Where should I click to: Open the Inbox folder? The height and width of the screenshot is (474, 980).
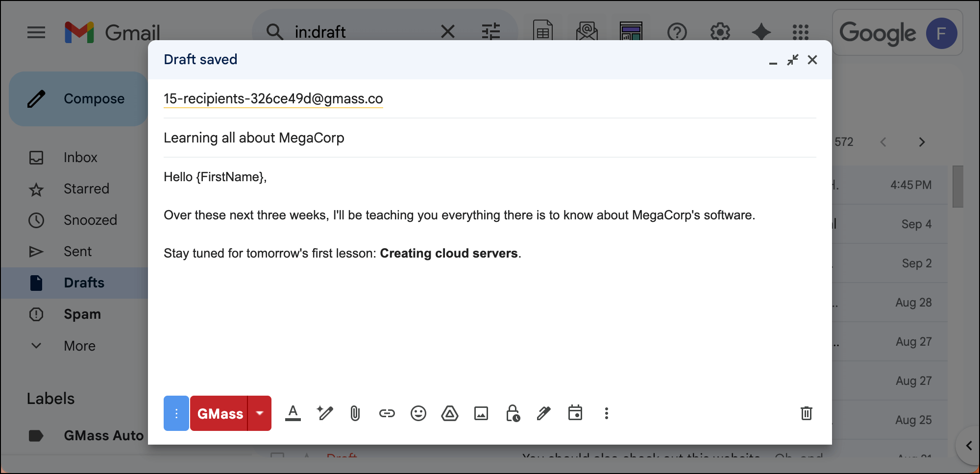coord(80,158)
